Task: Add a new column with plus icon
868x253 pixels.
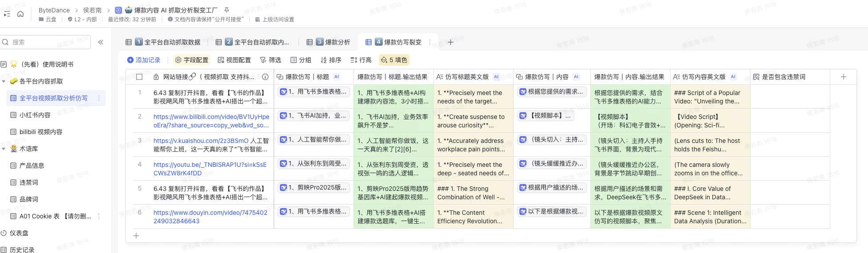Action: (843, 77)
